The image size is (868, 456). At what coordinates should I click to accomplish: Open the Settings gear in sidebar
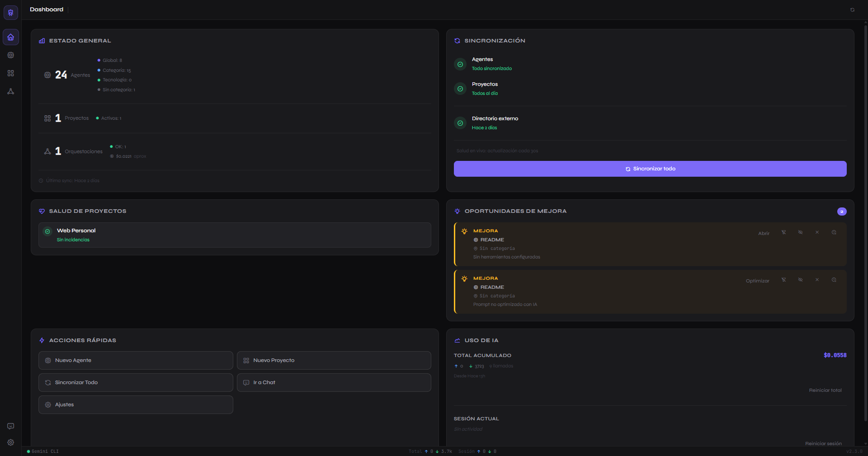(11, 442)
